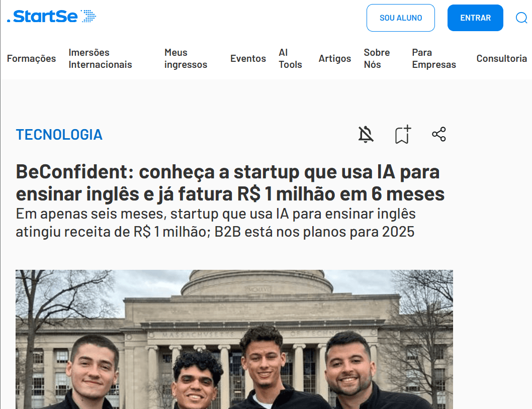Open Imersões Internacionais menu item
Screen dimensions: 532x409
click(x=100, y=59)
